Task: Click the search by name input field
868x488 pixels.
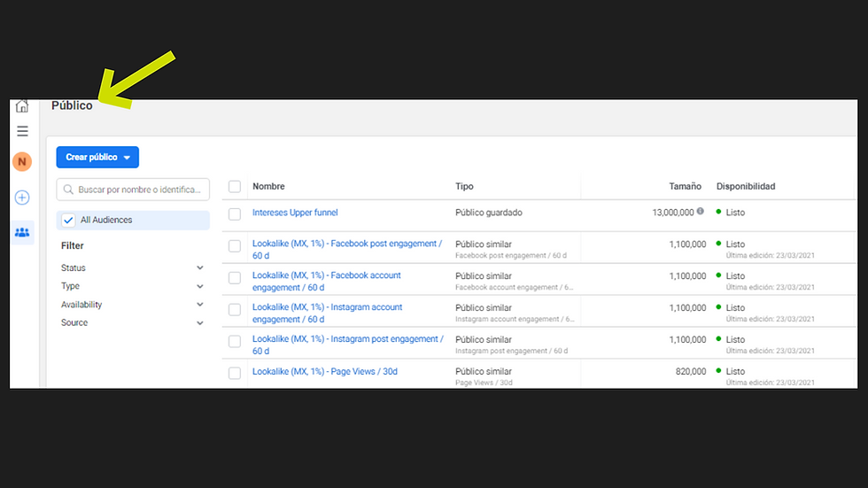Action: pos(142,190)
